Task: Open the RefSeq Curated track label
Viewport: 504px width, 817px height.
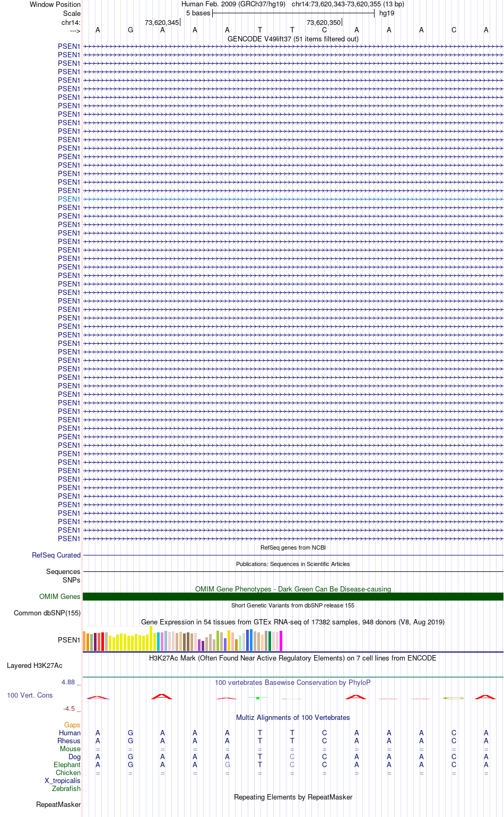Action: point(56,555)
